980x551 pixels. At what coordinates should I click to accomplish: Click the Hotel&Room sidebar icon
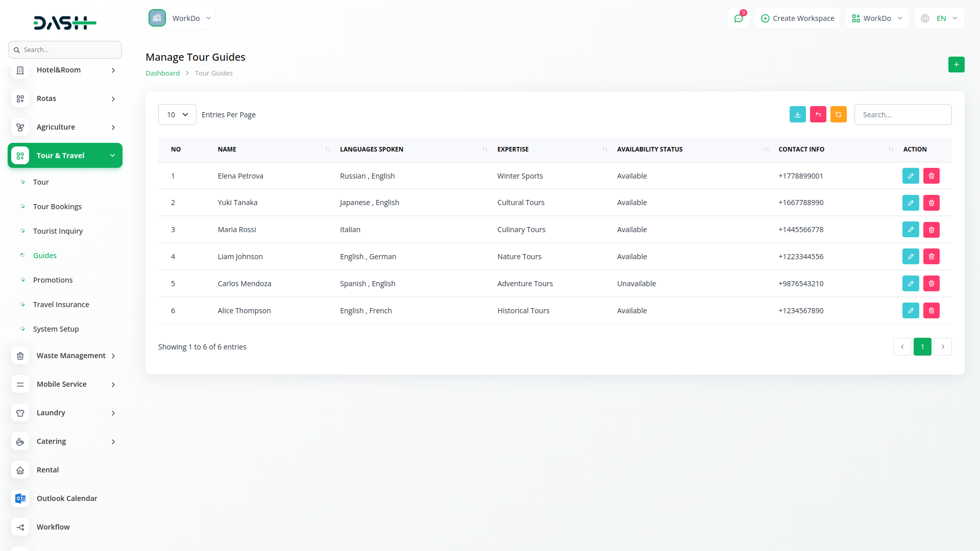pos(20,70)
